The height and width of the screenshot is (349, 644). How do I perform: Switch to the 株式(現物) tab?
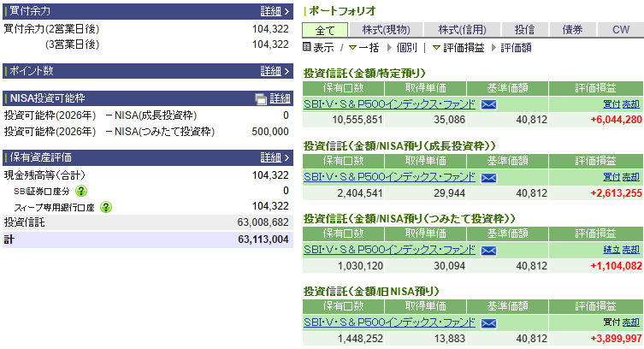pyautogui.click(x=386, y=30)
